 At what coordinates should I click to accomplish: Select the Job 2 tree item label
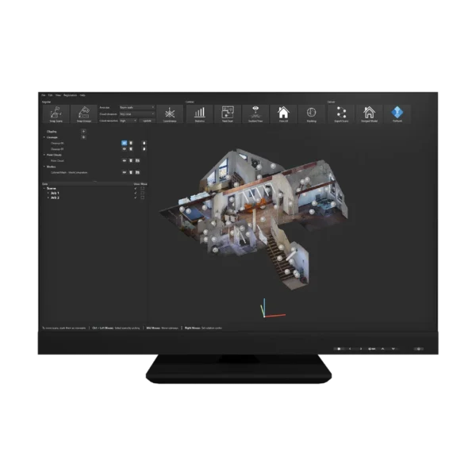55,198
